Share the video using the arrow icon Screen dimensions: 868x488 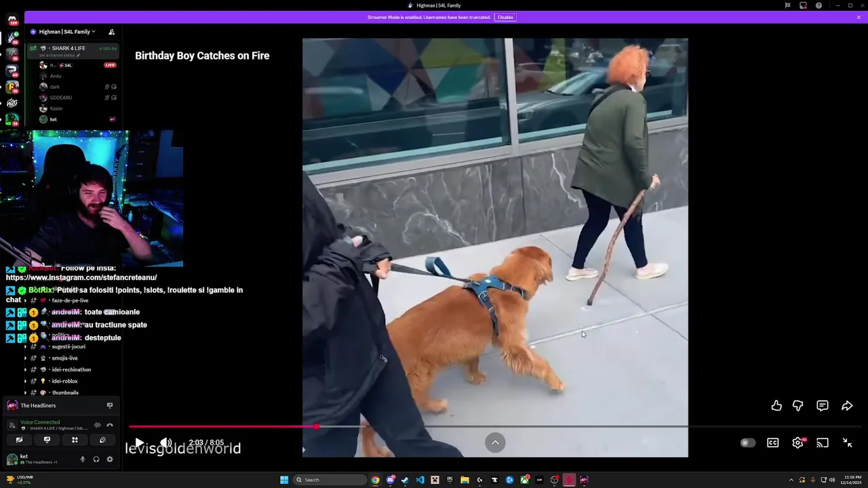[847, 405]
